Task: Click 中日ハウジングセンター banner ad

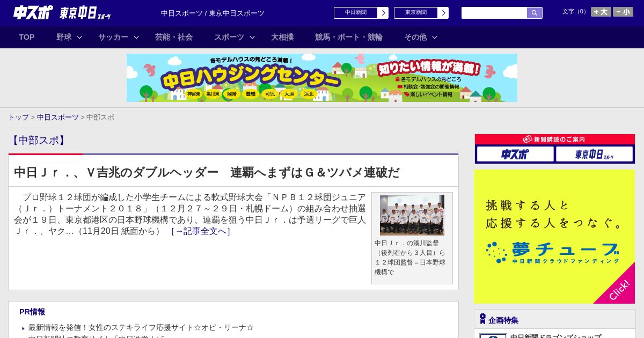Action: pyautogui.click(x=322, y=78)
